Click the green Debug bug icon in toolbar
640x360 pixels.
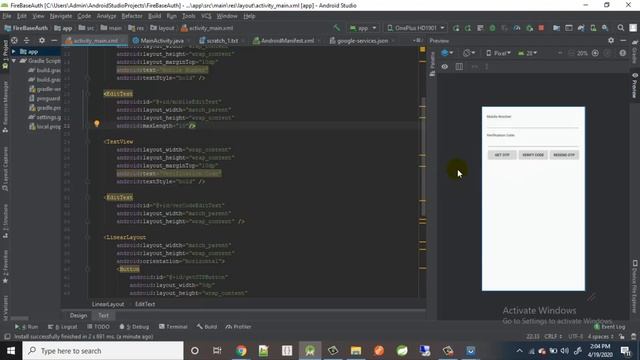click(492, 28)
